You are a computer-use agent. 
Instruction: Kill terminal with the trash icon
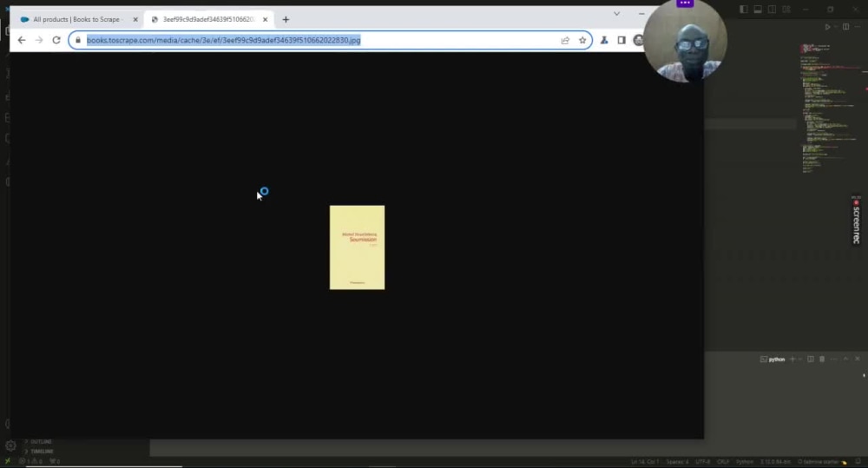coord(822,359)
